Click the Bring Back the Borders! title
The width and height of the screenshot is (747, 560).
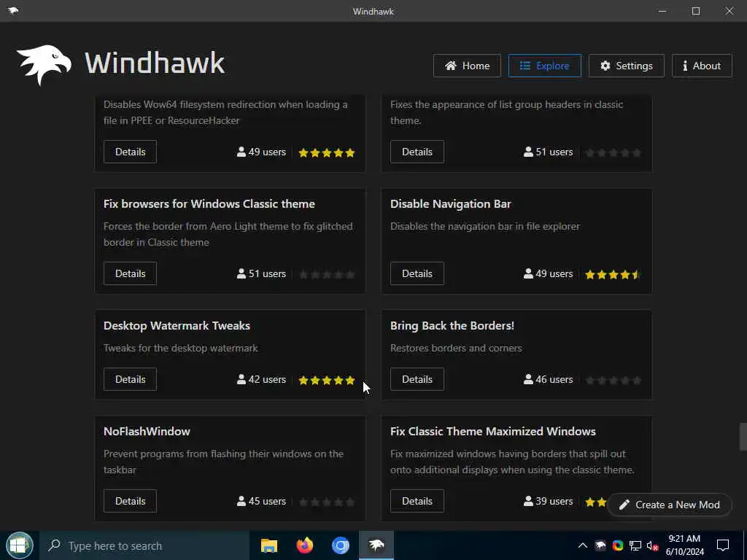coord(452,326)
